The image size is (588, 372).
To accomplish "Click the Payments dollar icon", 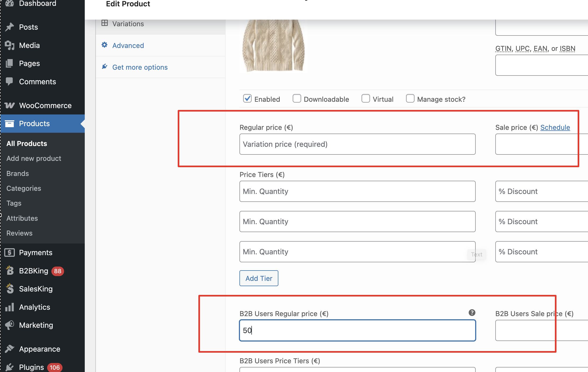I will click(10, 253).
